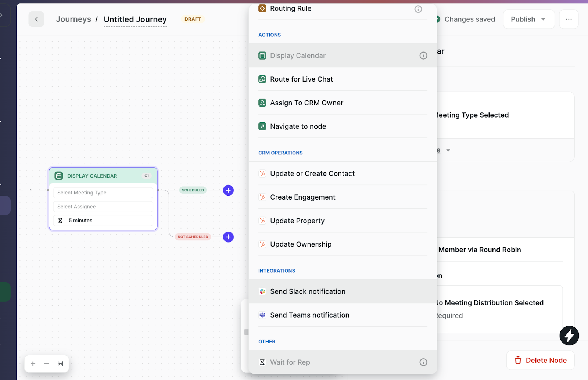Click the Delete Node button
The width and height of the screenshot is (588, 380).
[x=540, y=360]
